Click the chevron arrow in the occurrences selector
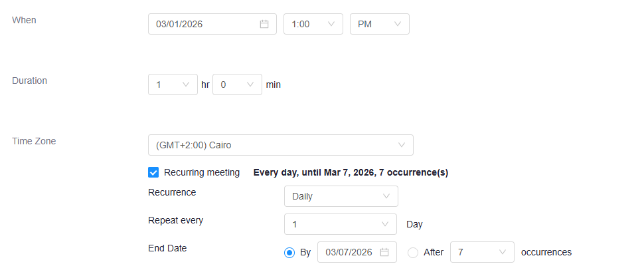The image size is (644, 280). [x=503, y=253]
